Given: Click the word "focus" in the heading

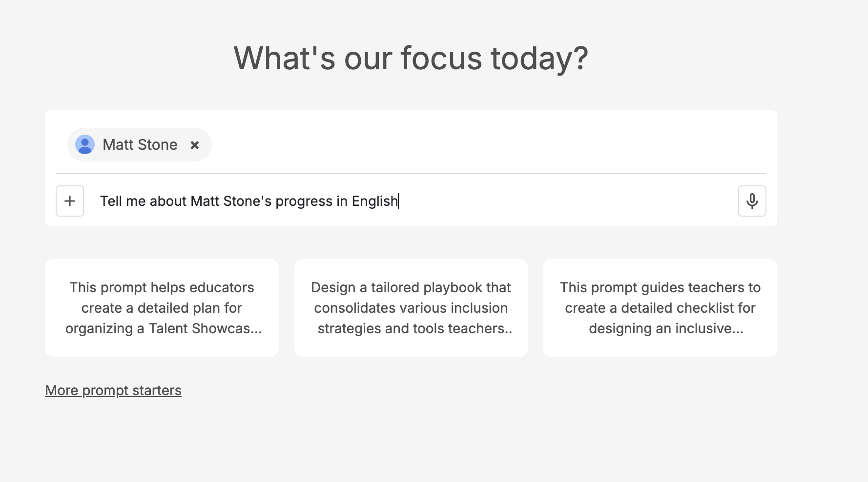Looking at the screenshot, I should [441, 58].
